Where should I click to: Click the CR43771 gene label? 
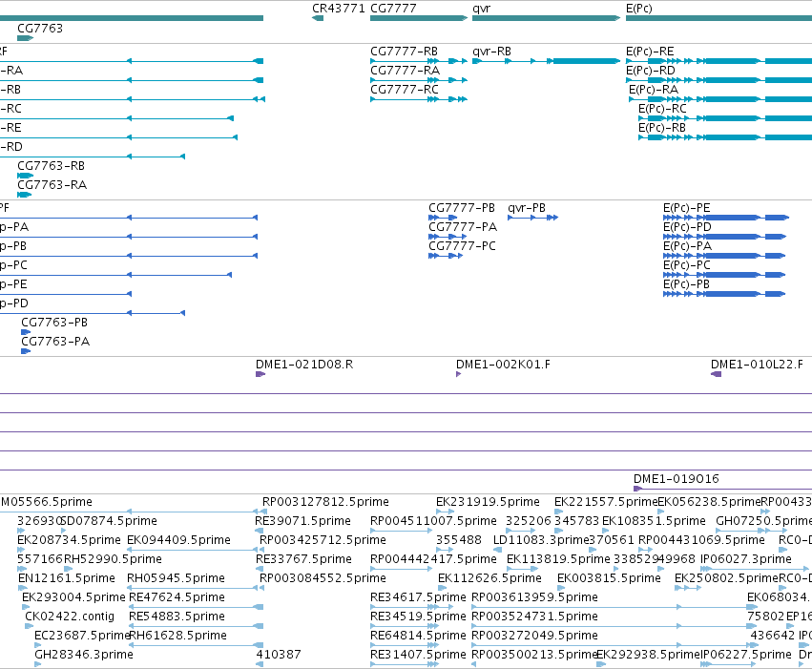click(x=338, y=9)
